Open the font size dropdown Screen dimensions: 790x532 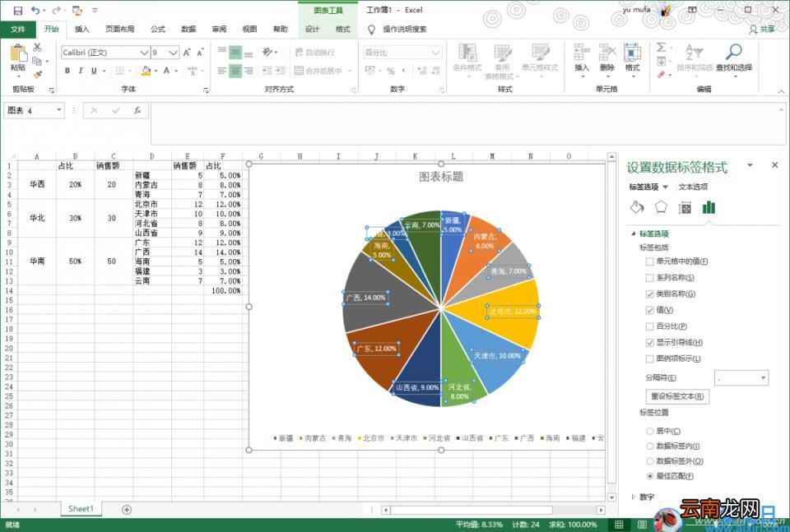click(x=174, y=53)
